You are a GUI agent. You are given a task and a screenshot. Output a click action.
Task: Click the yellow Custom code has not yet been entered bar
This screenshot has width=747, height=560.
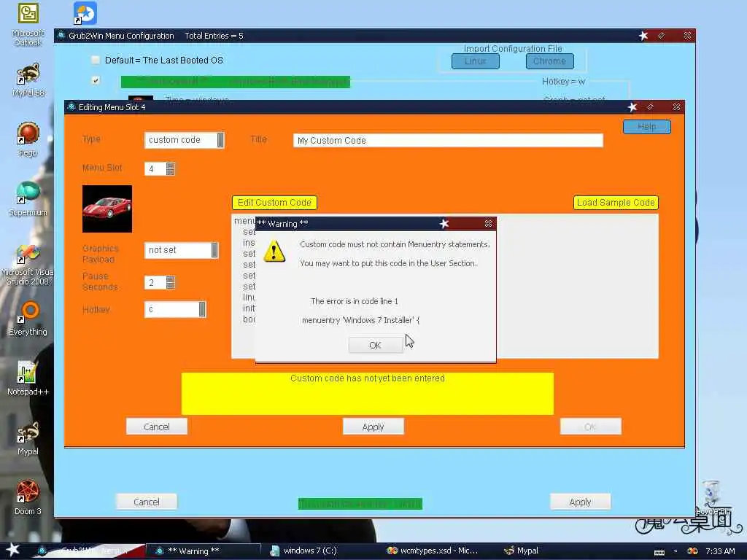pos(368,394)
